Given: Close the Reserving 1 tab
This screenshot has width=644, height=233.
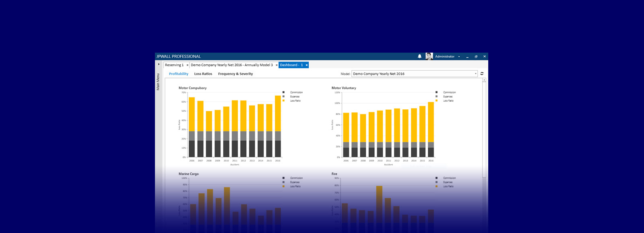Looking at the screenshot, I should [x=187, y=65].
